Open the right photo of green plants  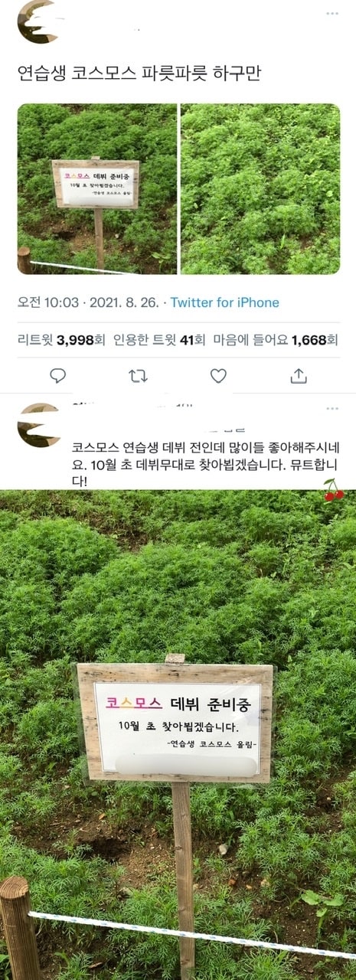tap(260, 189)
